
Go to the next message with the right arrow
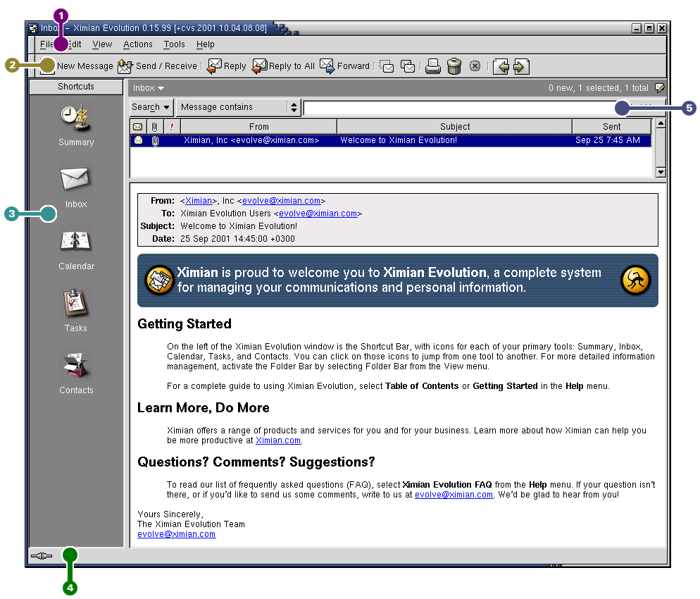[x=521, y=66]
